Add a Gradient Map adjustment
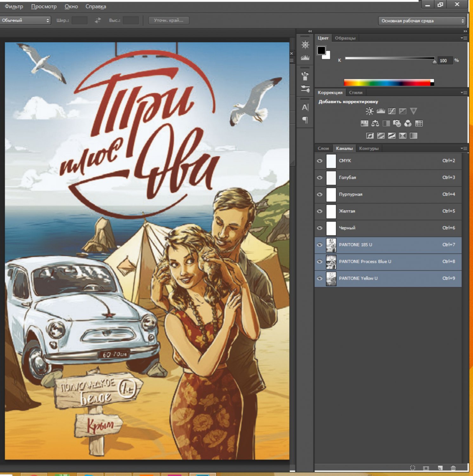 413,136
